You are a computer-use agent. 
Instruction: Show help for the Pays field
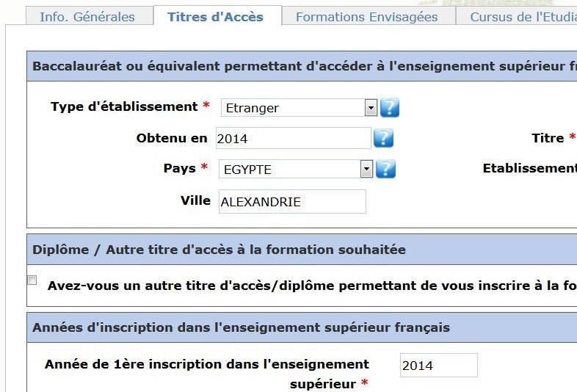pos(385,169)
